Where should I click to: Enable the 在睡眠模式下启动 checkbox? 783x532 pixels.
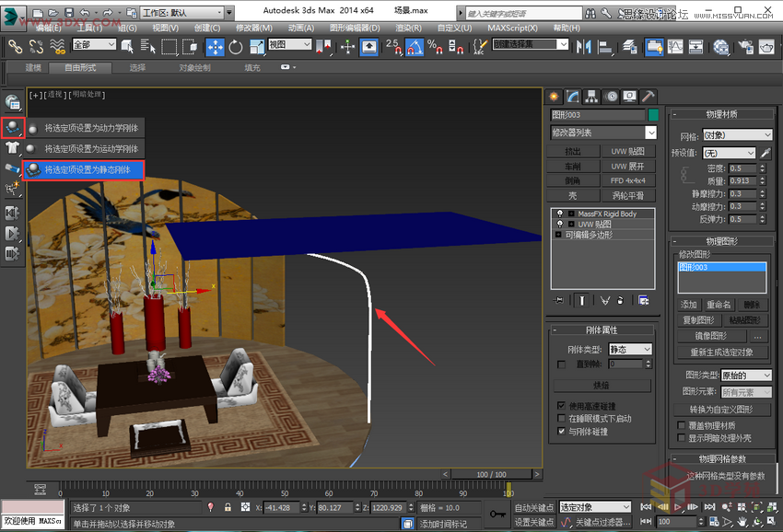pyautogui.click(x=560, y=418)
